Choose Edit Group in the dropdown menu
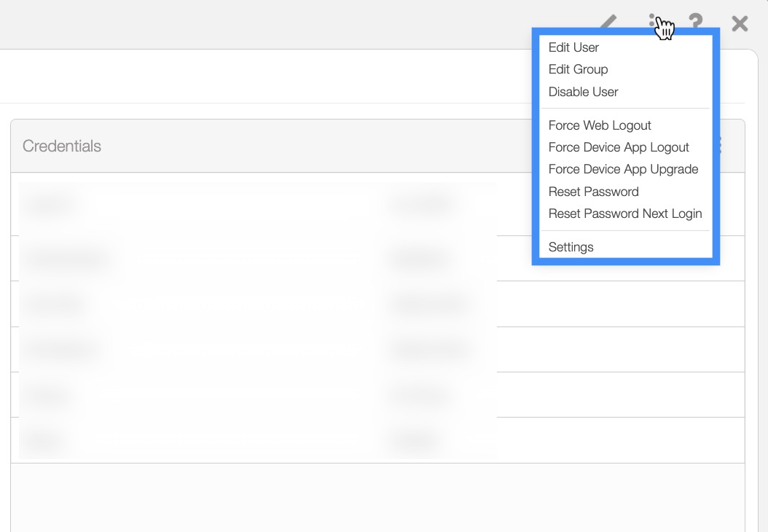The height and width of the screenshot is (532, 768). pyautogui.click(x=578, y=69)
